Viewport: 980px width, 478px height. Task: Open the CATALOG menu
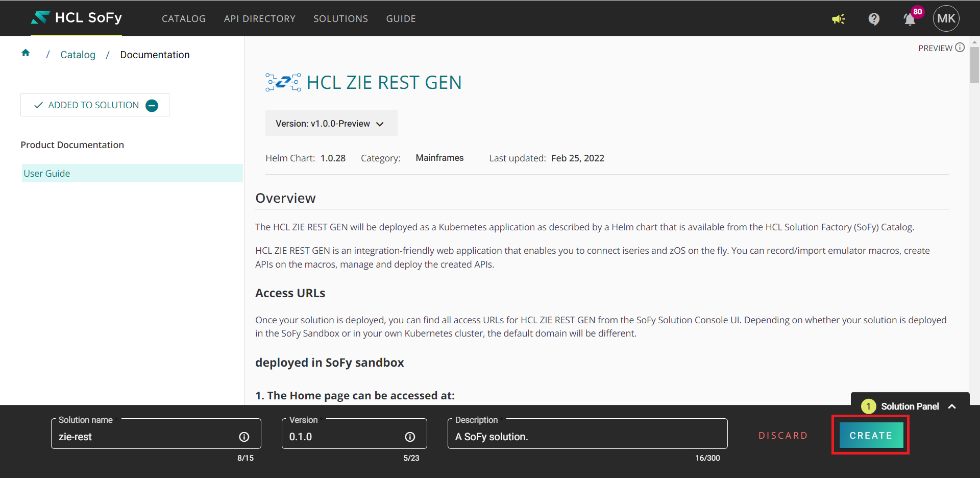(184, 19)
